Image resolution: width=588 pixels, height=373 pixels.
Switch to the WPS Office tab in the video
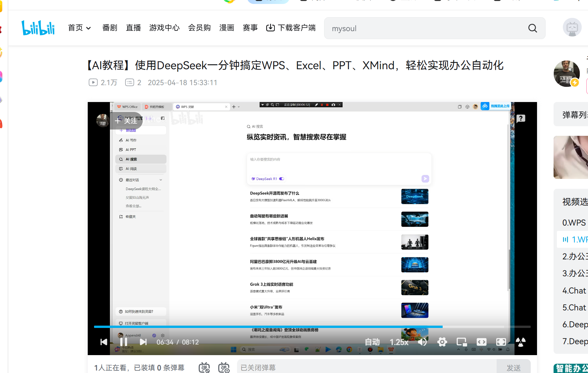(127, 107)
